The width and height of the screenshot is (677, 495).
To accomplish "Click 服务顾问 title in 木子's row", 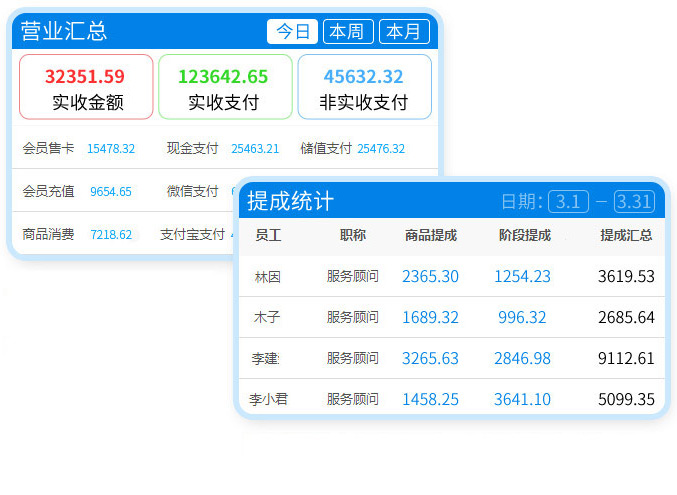I will click(x=353, y=317).
